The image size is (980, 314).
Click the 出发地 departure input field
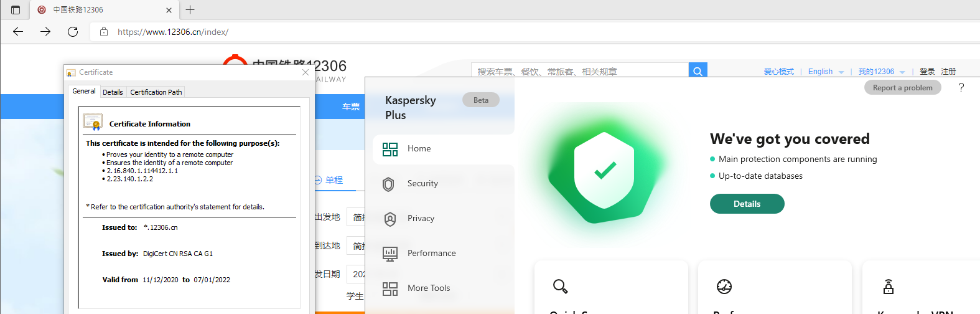(x=356, y=217)
